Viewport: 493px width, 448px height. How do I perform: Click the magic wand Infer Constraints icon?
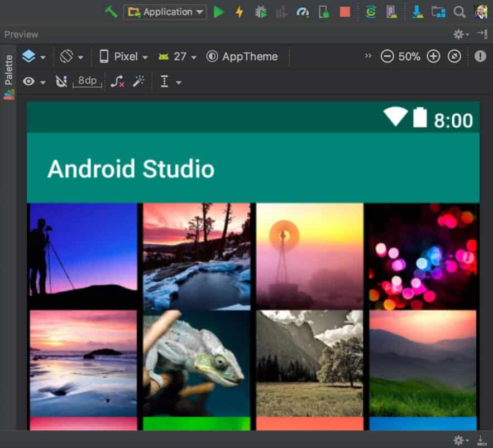coord(138,82)
